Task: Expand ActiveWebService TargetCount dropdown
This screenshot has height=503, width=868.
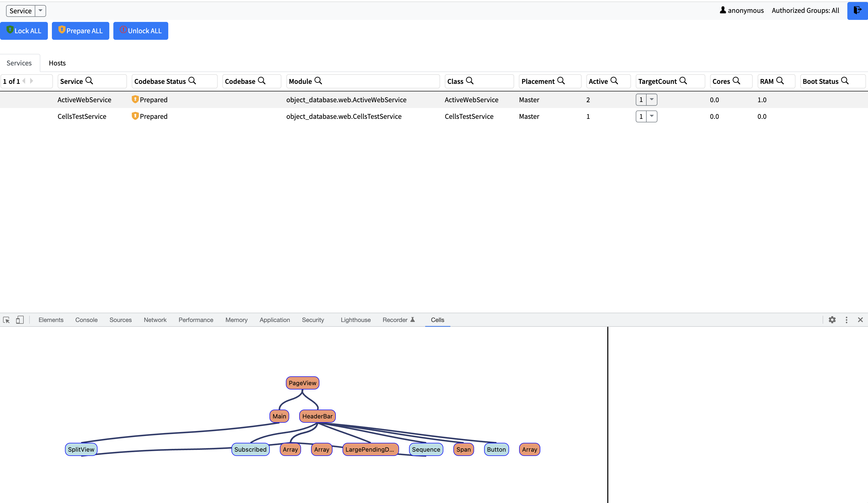Action: [x=651, y=99]
